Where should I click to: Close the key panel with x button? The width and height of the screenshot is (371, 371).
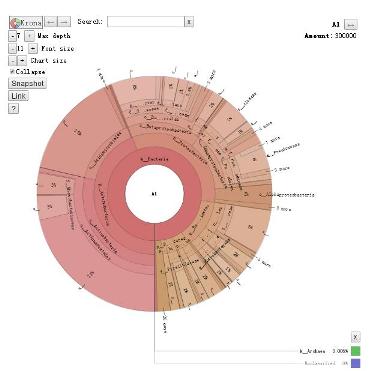356,337
